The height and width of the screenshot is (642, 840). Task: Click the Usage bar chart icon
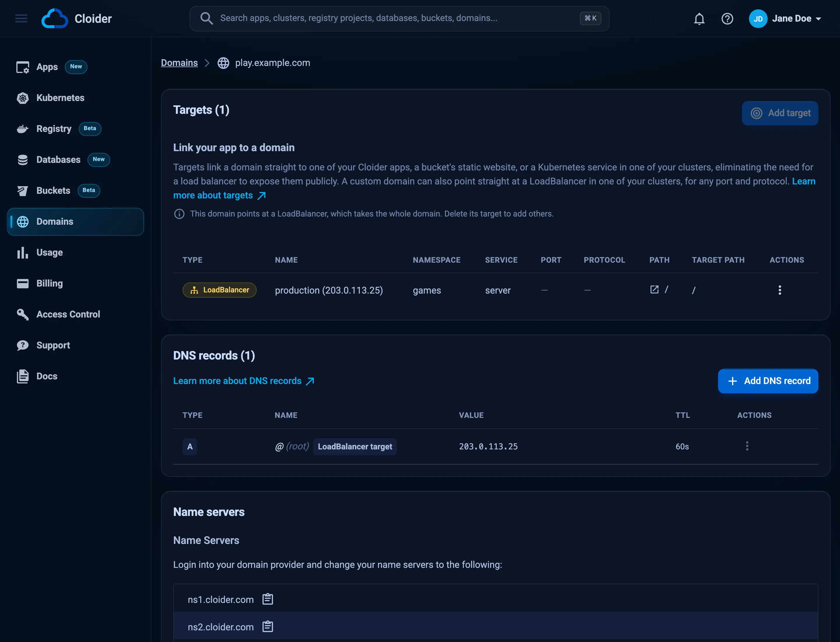tap(22, 253)
